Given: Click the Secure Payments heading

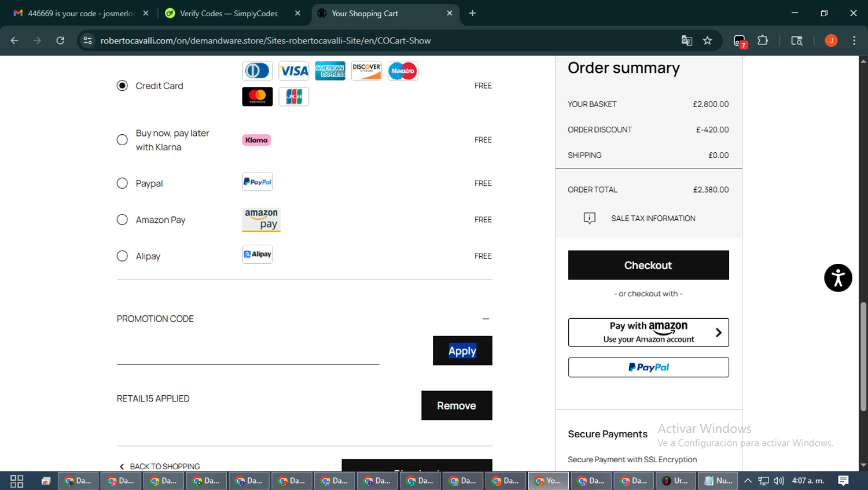Looking at the screenshot, I should [608, 434].
